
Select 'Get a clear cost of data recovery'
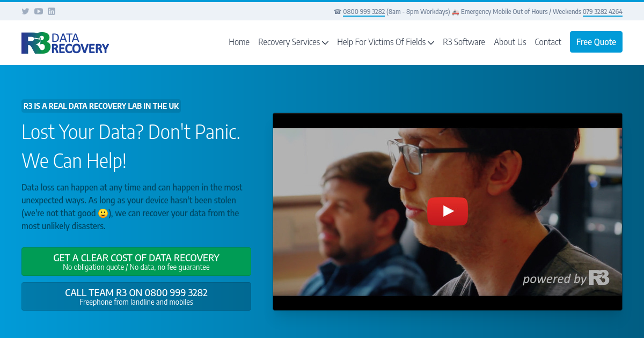point(136,262)
